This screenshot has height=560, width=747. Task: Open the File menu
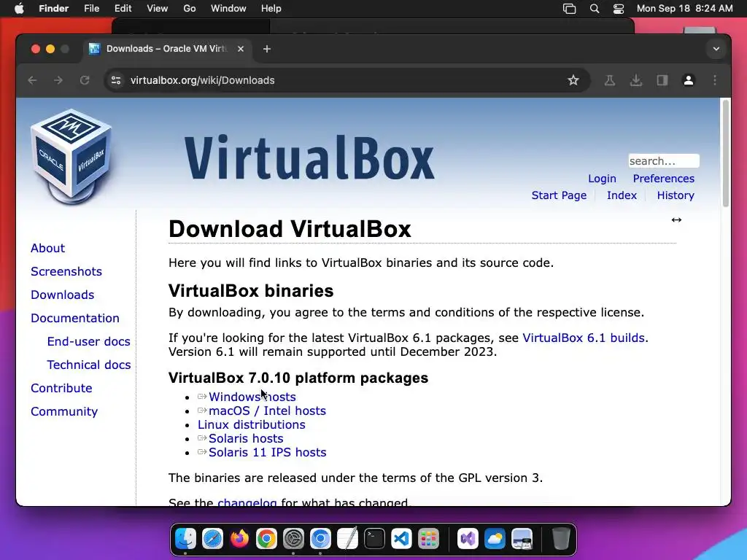91,9
